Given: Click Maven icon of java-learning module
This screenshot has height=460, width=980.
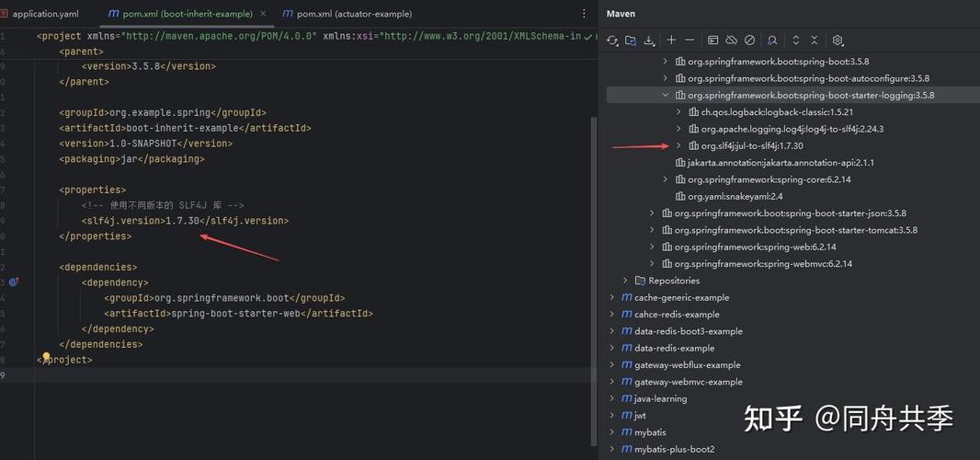Looking at the screenshot, I should coord(626,398).
